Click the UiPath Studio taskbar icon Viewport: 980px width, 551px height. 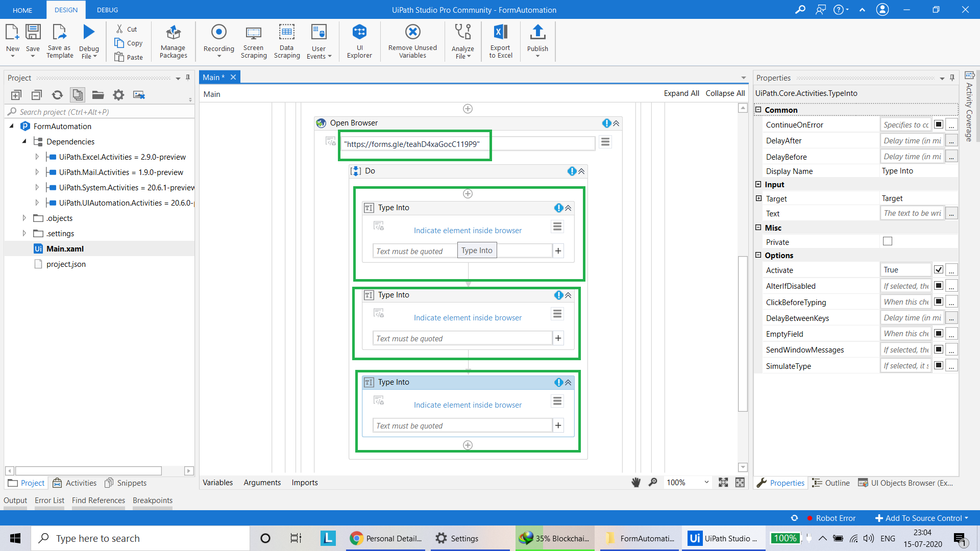click(x=724, y=538)
